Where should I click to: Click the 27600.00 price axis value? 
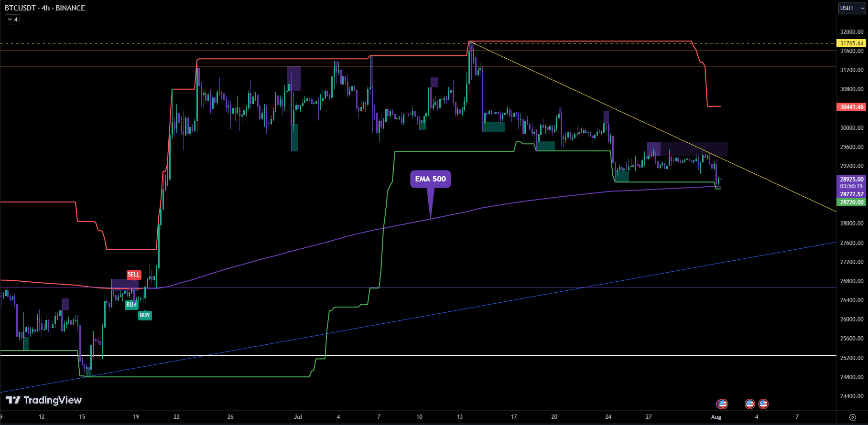[x=852, y=243]
